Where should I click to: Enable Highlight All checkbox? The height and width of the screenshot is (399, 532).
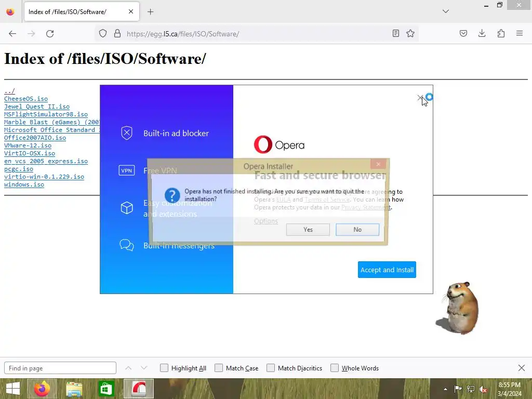coord(164,368)
